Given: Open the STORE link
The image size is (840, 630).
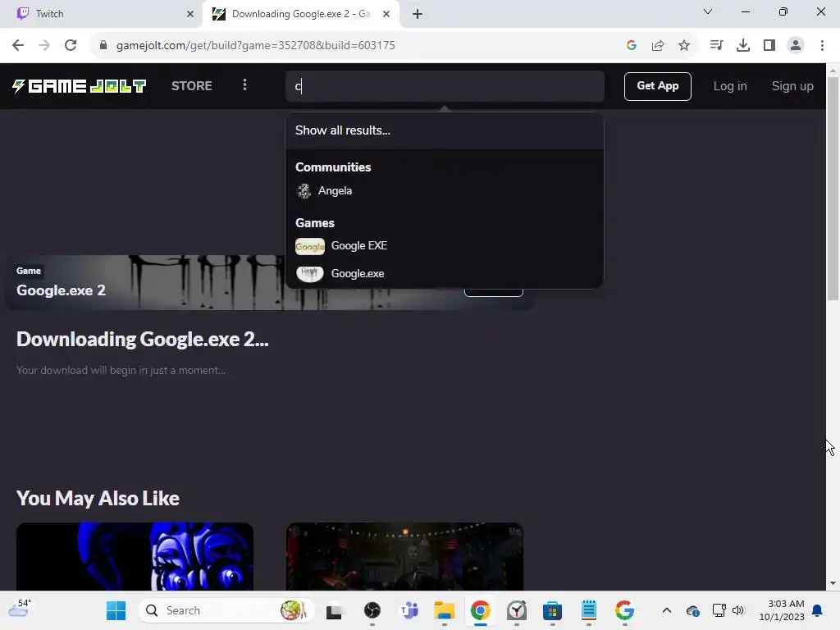Looking at the screenshot, I should coord(191,85).
